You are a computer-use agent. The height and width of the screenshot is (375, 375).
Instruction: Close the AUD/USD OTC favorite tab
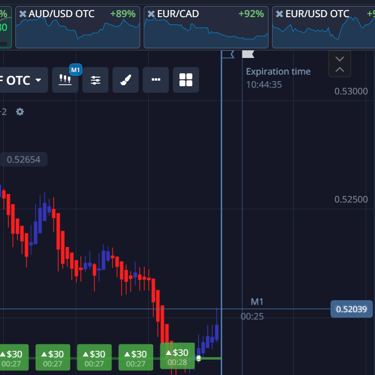pyautogui.click(x=23, y=14)
